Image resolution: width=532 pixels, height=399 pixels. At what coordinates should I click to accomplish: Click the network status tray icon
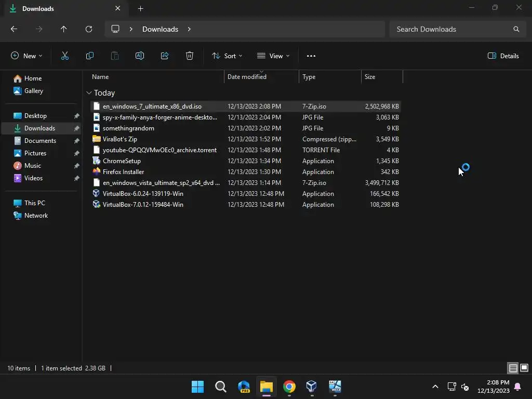click(x=451, y=387)
